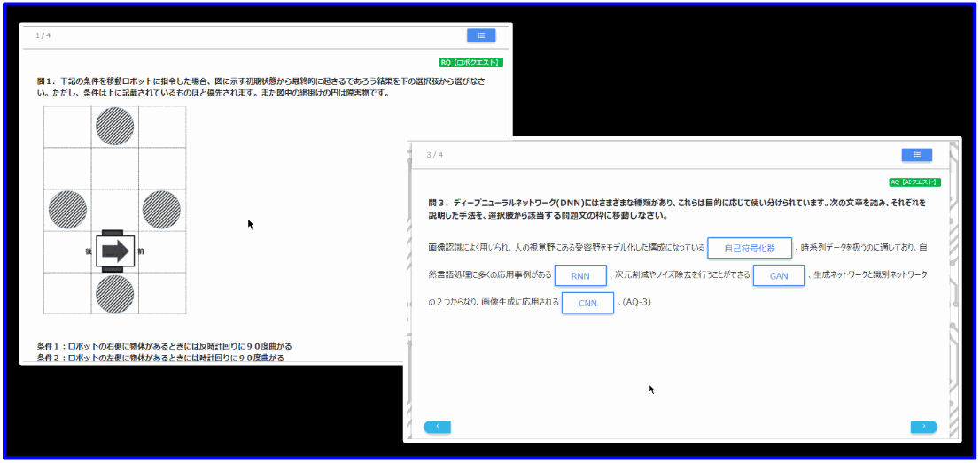Click the green RQ ロボクエスト tag
This screenshot has height=463, width=980.
point(471,63)
